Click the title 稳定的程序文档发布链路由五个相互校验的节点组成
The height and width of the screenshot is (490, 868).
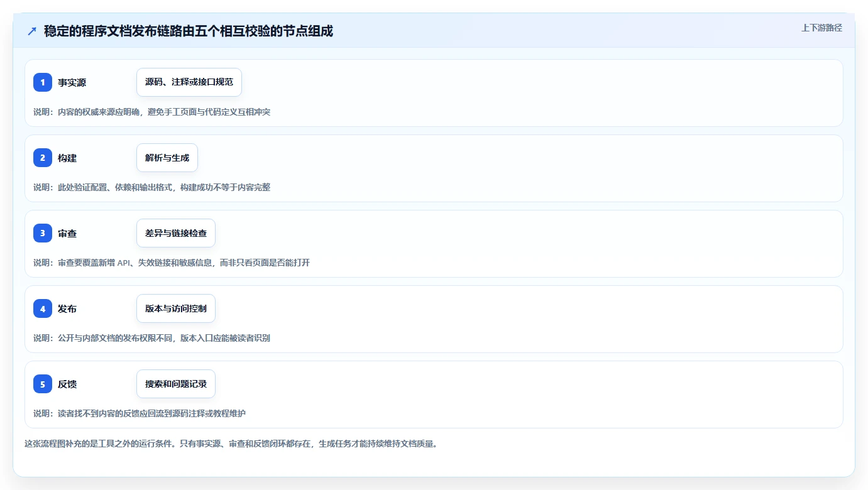pos(189,31)
